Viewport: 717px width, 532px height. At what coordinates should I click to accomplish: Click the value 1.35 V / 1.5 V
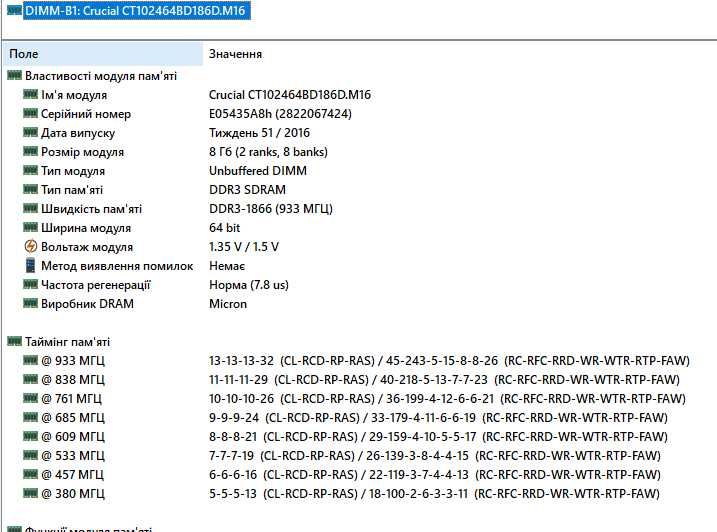point(244,247)
